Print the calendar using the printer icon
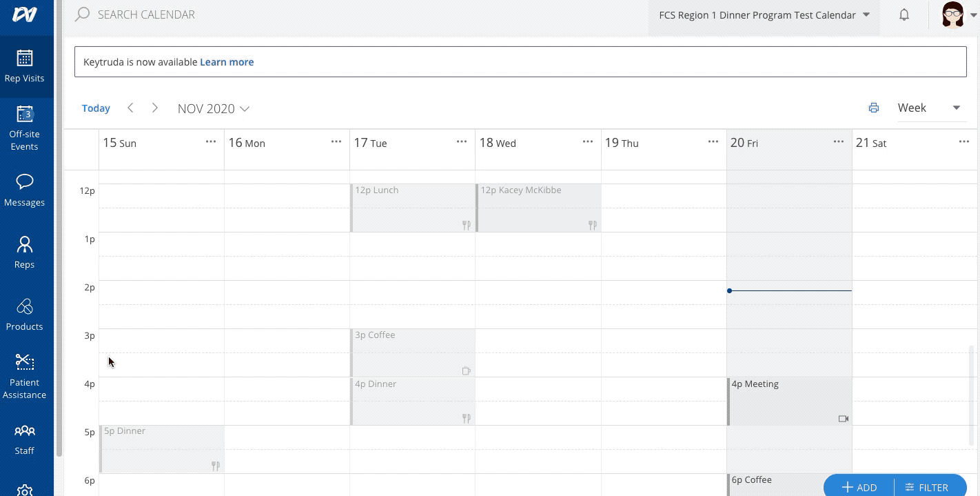980x496 pixels. click(874, 108)
